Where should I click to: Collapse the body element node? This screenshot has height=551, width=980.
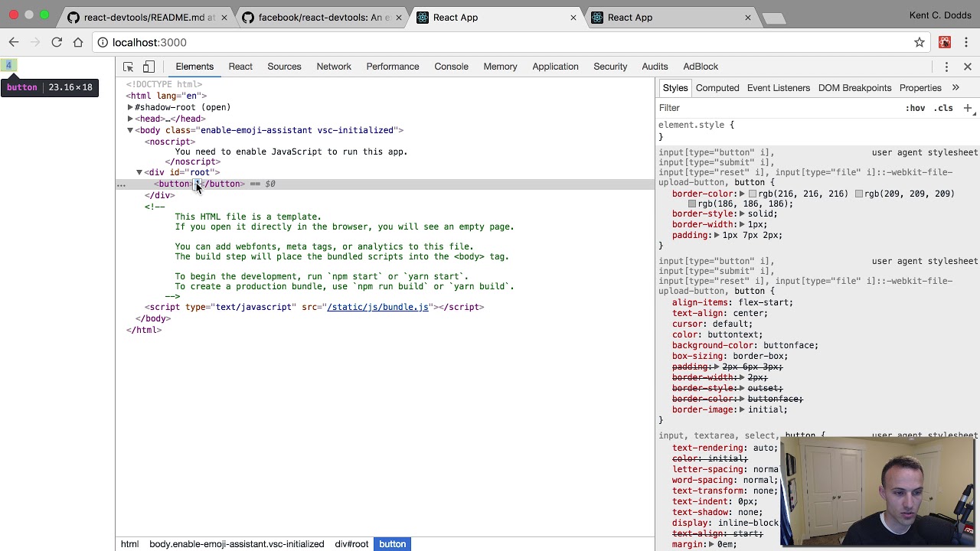click(x=130, y=130)
